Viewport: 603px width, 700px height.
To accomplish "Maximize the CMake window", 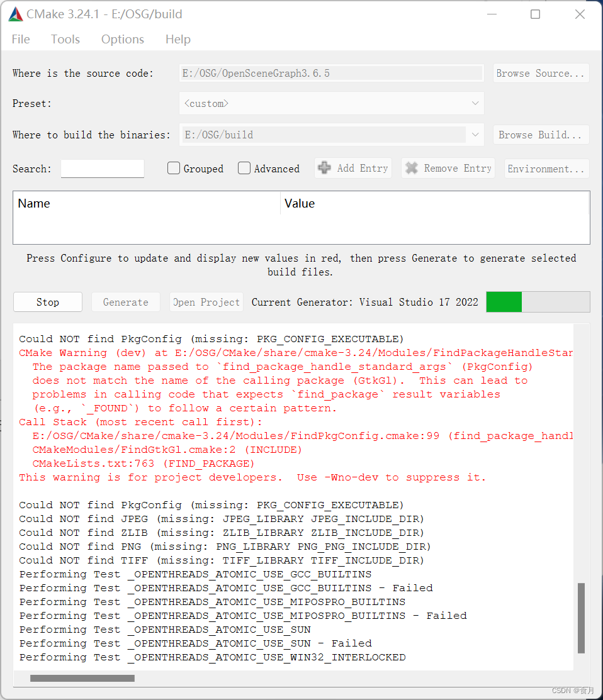I will click(535, 14).
